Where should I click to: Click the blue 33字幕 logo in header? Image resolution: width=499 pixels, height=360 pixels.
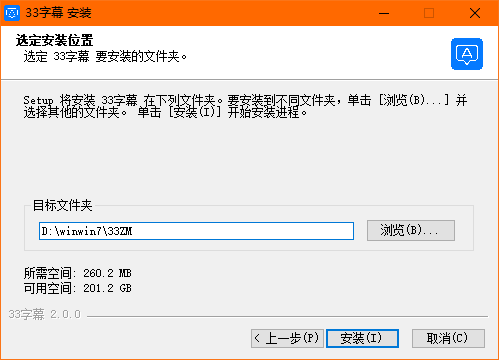(x=467, y=54)
